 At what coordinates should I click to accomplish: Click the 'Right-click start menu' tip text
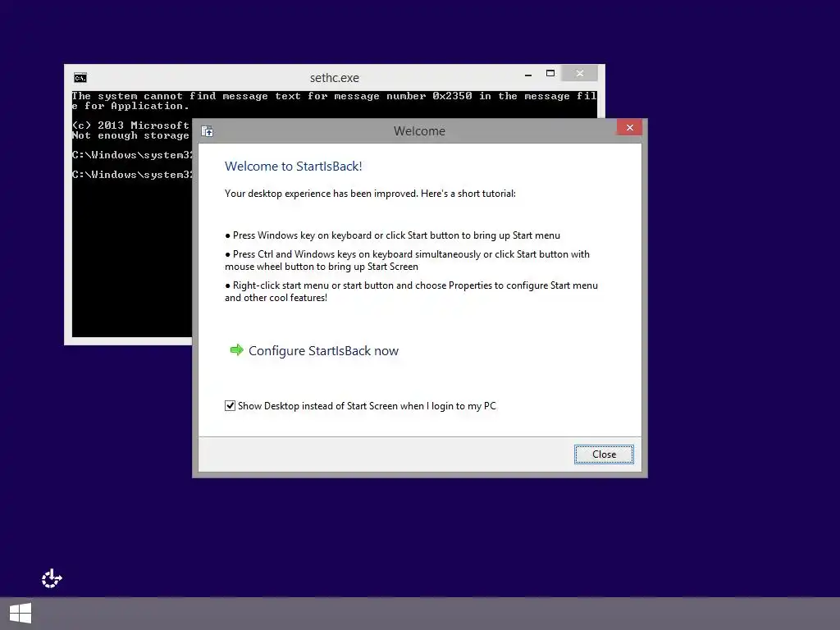(x=412, y=291)
